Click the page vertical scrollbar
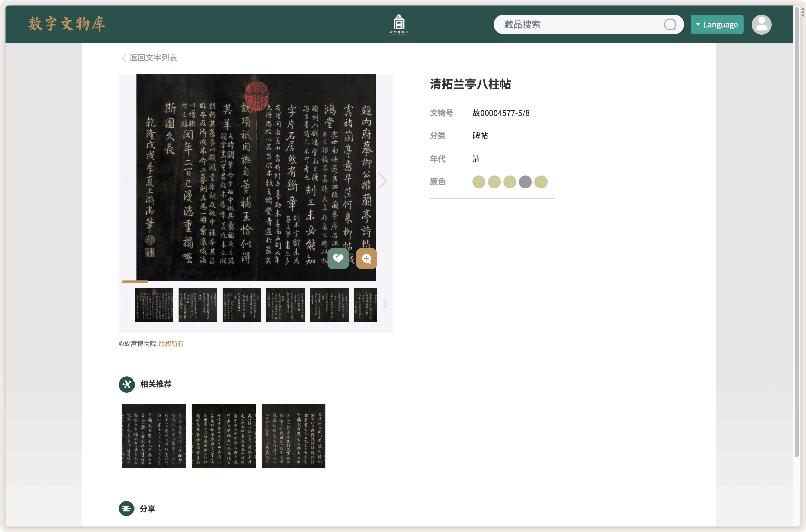806x532 pixels. (797, 232)
